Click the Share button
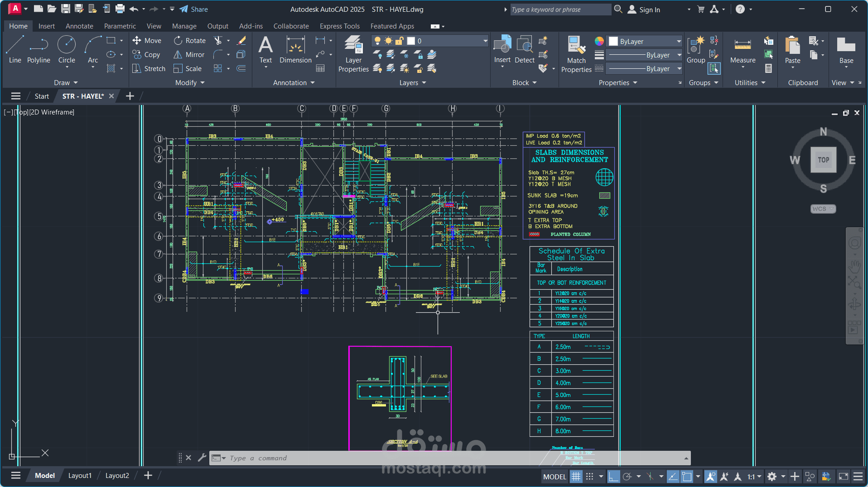 click(x=193, y=9)
